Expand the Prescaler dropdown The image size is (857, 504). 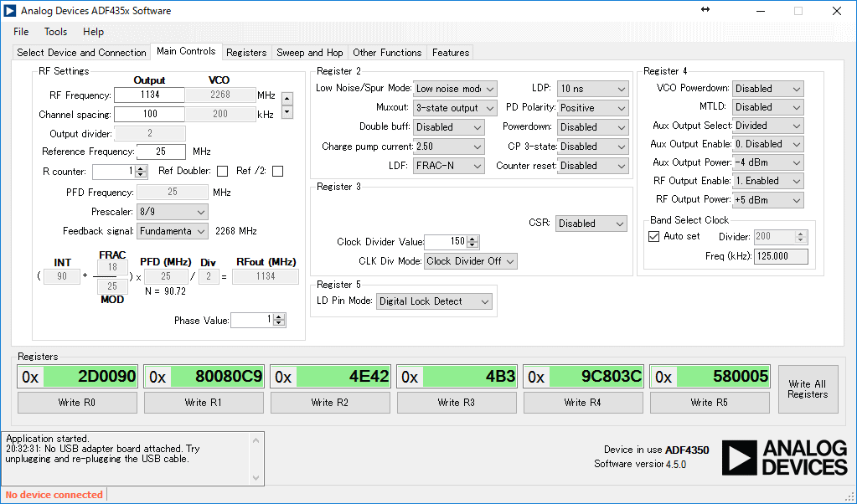tap(173, 212)
